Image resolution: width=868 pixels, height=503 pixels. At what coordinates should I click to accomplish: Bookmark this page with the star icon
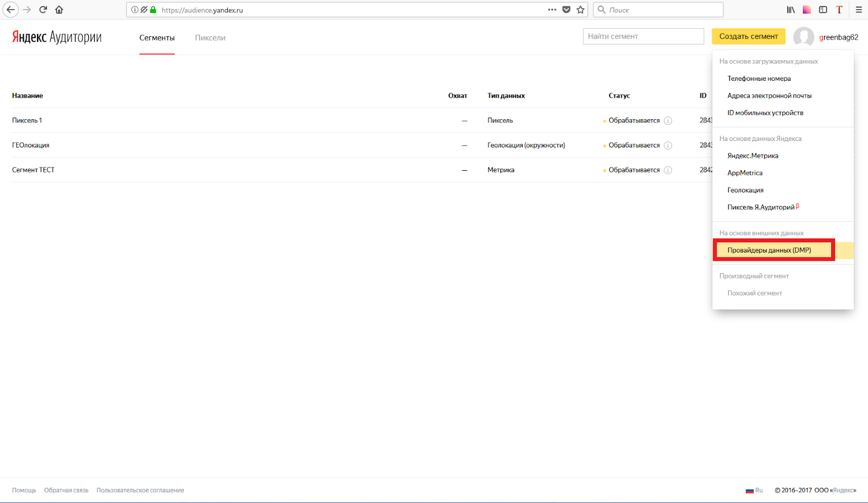tap(580, 10)
